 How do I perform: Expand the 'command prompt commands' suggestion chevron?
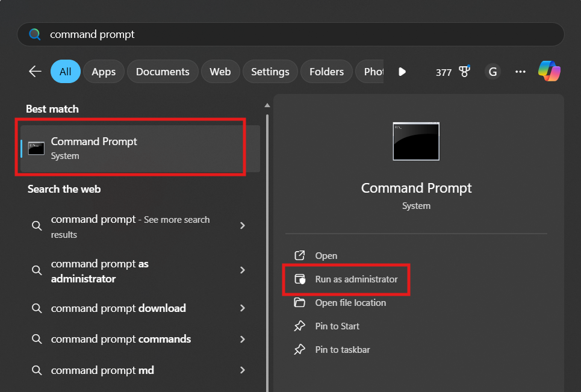click(x=243, y=339)
